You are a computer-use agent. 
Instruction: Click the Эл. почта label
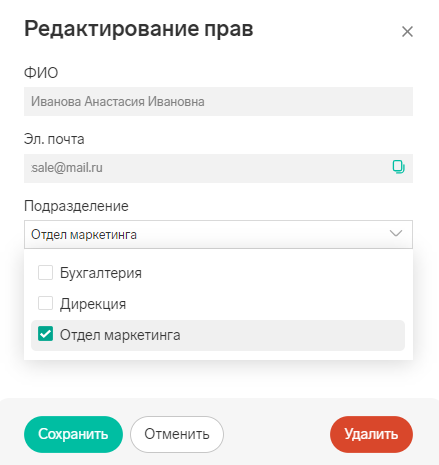[54, 139]
